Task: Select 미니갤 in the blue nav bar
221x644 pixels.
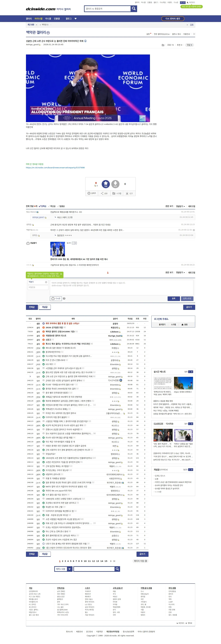Action: (48, 19)
